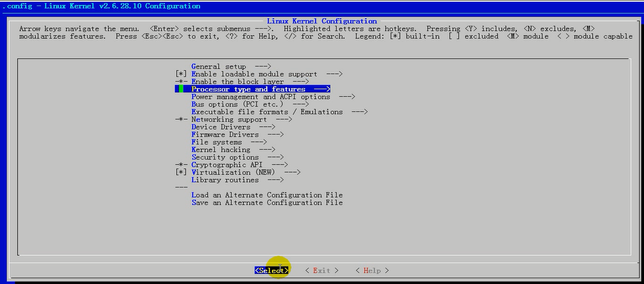Open Enable loadable module support entry

pos(267,74)
